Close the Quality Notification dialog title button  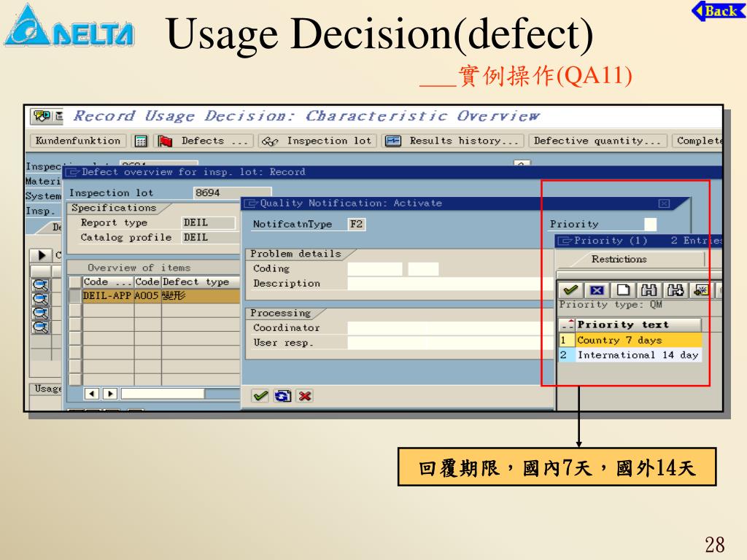click(x=664, y=204)
